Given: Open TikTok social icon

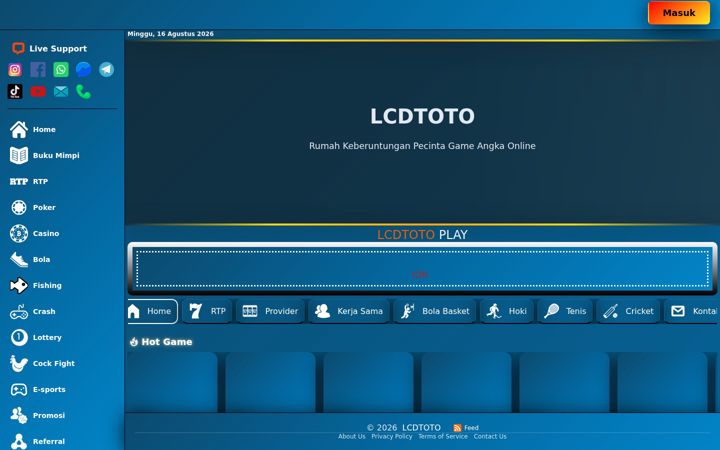Looking at the screenshot, I should coord(15,91).
